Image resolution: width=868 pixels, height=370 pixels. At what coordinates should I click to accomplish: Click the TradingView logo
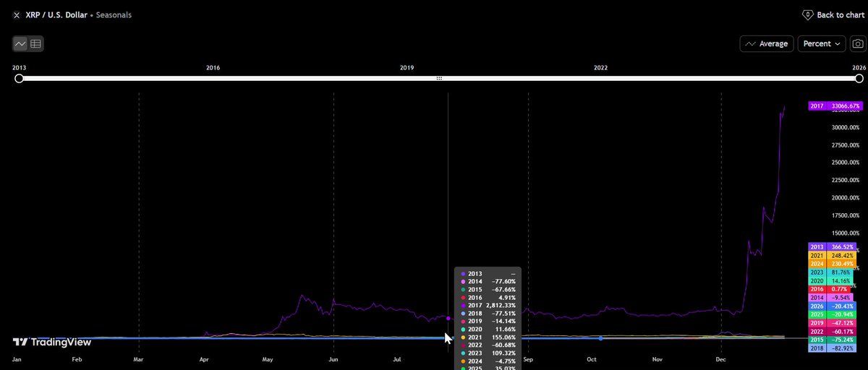(51, 343)
